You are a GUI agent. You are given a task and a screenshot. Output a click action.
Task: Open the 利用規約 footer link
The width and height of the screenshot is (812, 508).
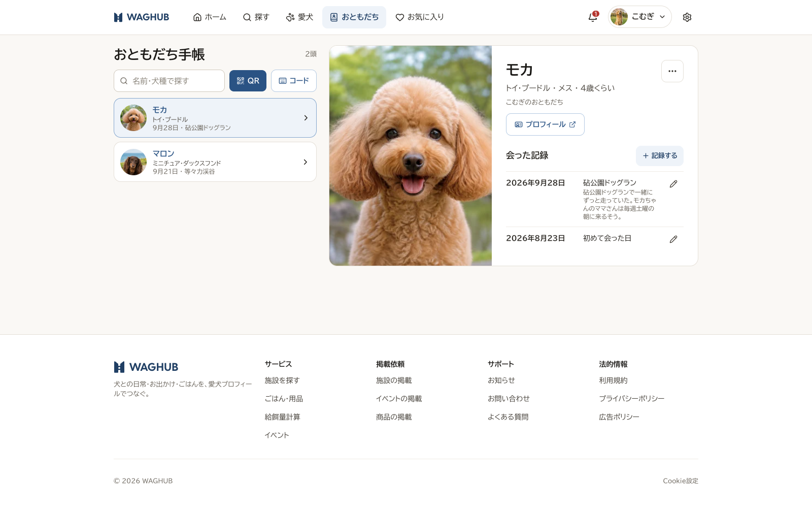613,380
